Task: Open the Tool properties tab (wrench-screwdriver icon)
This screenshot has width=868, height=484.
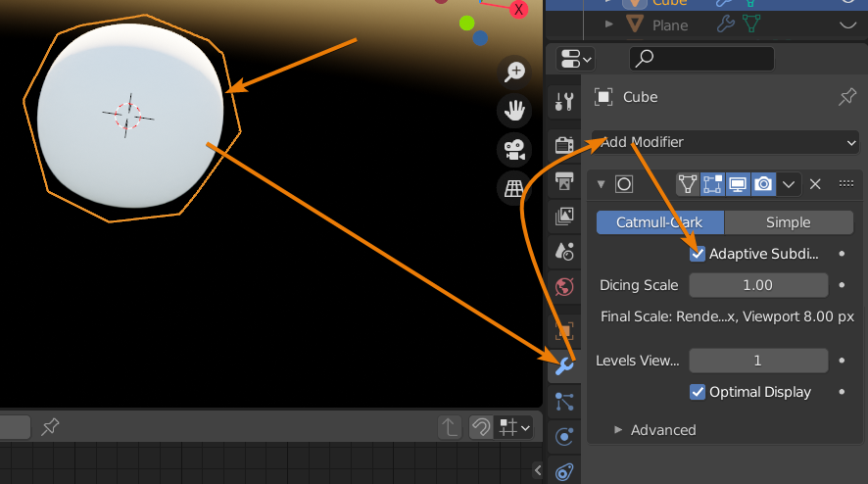Action: (564, 101)
